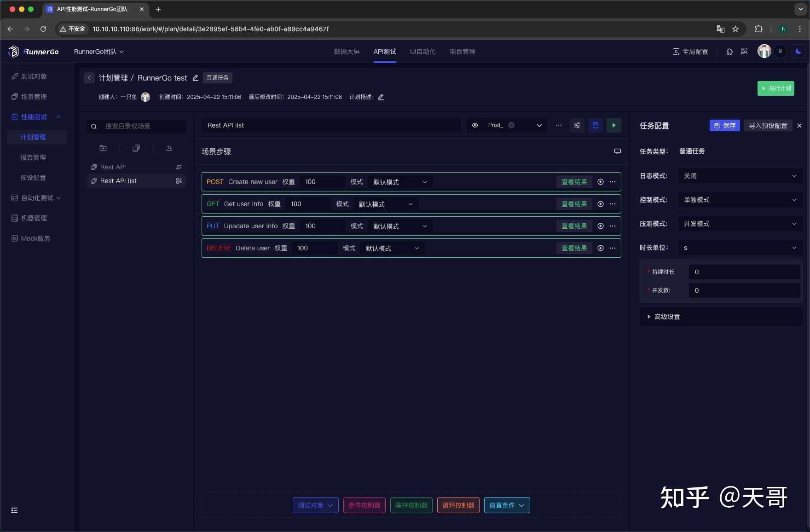Open the 项目管理 menu item
The width and height of the screenshot is (810, 532).
pos(463,52)
